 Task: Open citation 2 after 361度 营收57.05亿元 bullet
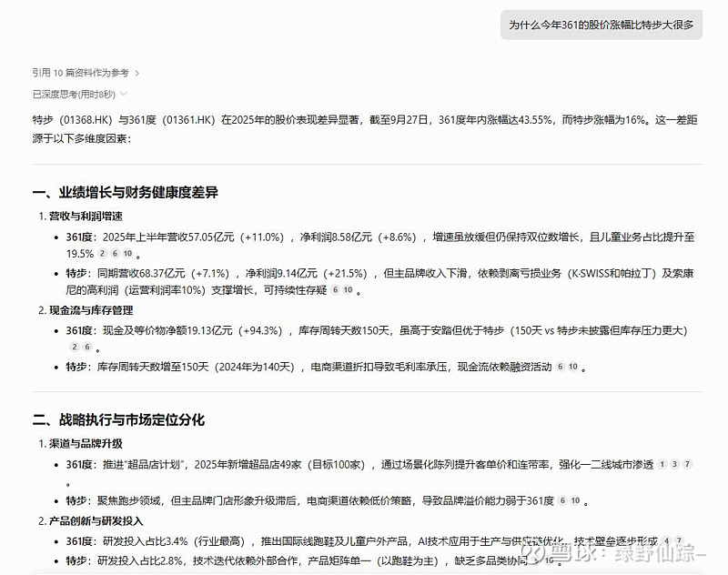(x=103, y=254)
